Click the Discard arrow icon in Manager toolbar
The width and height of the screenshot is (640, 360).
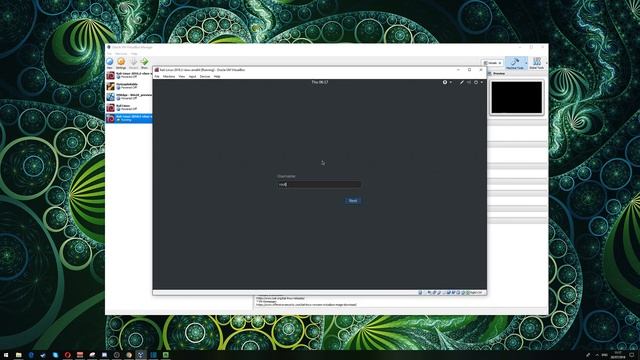pos(133,62)
